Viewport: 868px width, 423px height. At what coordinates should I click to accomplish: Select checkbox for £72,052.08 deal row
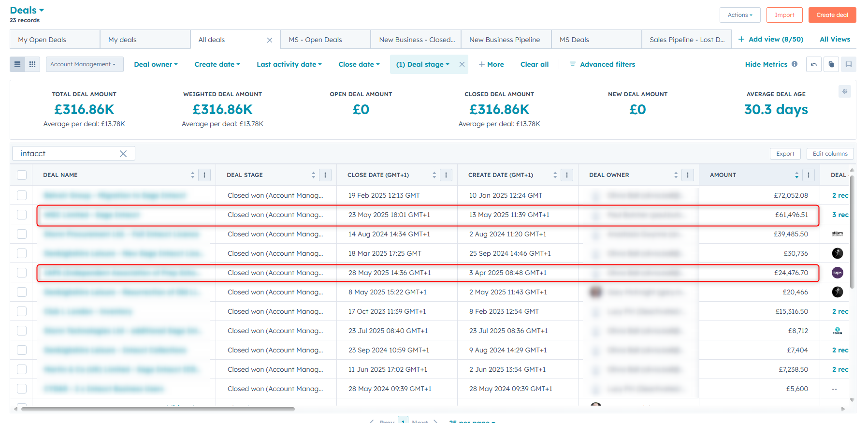[22, 195]
